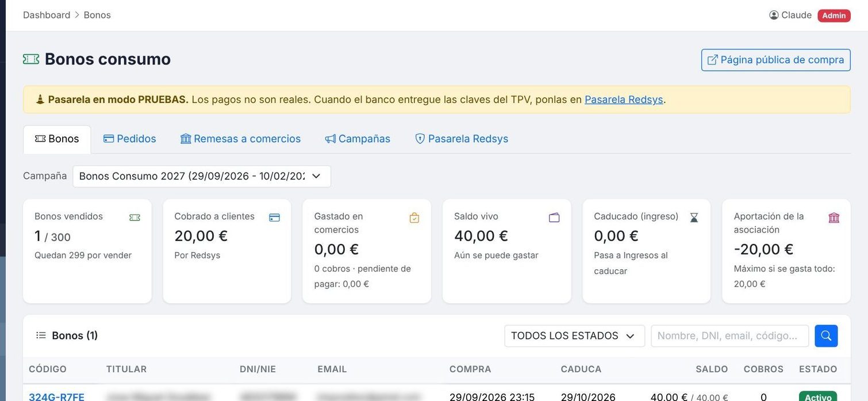The height and width of the screenshot is (401, 868).
Task: Go to the Campañas tab
Action: click(x=358, y=139)
